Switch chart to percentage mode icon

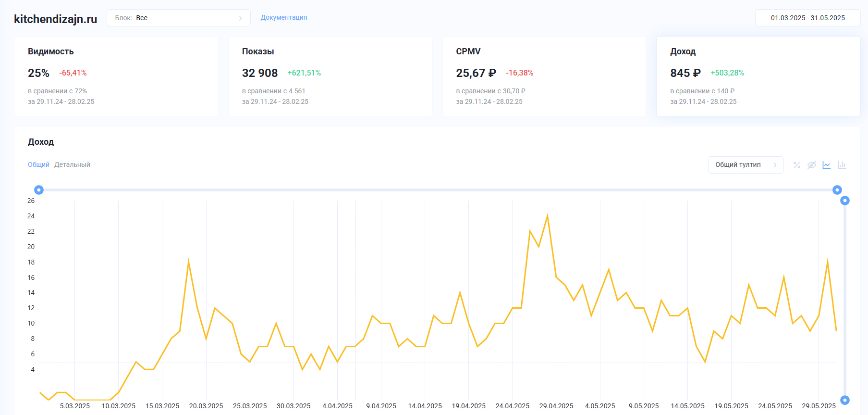(x=796, y=165)
